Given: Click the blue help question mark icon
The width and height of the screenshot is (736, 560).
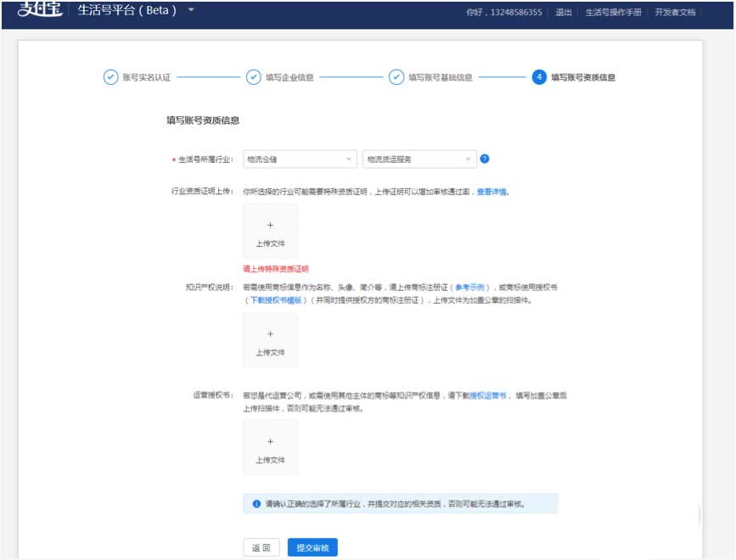Looking at the screenshot, I should 485,159.
